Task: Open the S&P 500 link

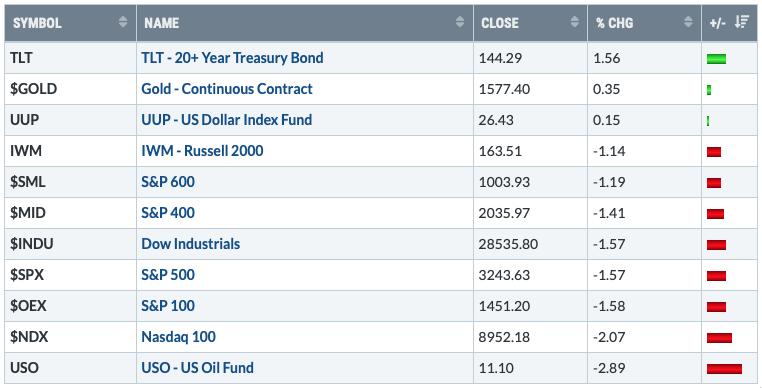Action: point(168,275)
